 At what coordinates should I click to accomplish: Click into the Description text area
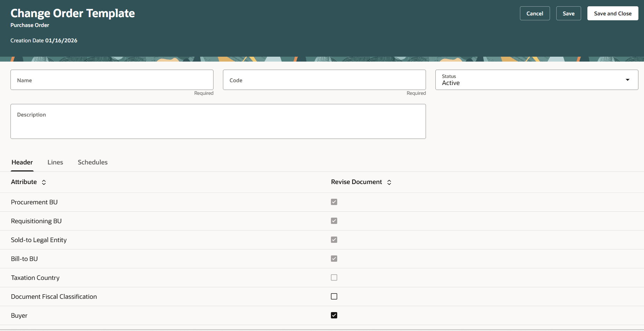[218, 121]
